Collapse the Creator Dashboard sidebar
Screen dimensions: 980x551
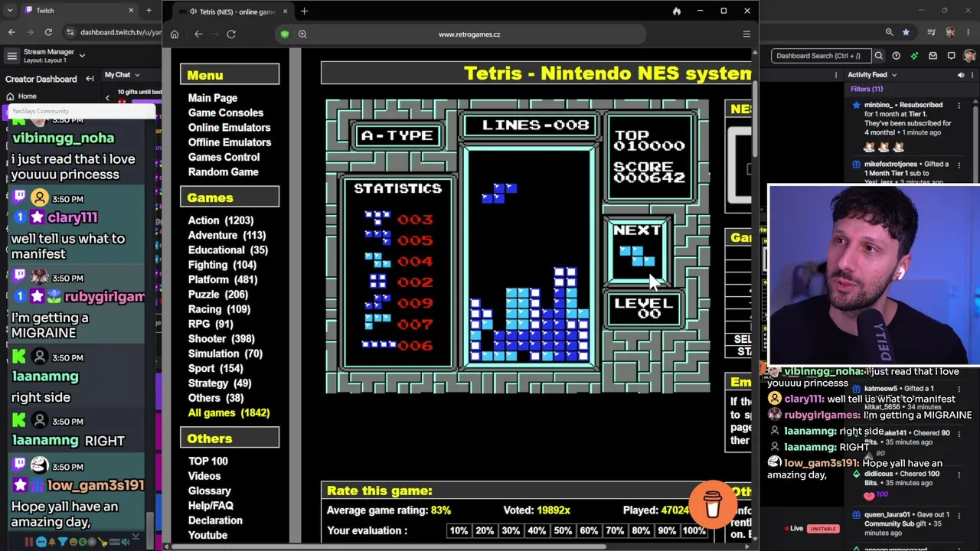coord(90,79)
